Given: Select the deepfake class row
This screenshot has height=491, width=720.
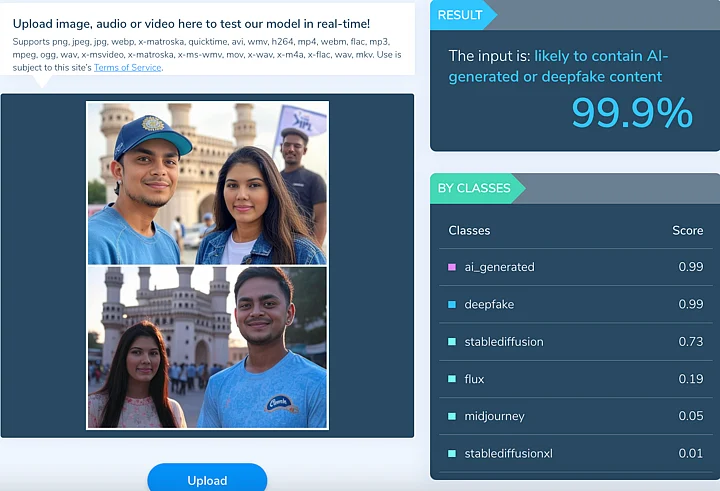Looking at the screenshot, I should coord(576,304).
